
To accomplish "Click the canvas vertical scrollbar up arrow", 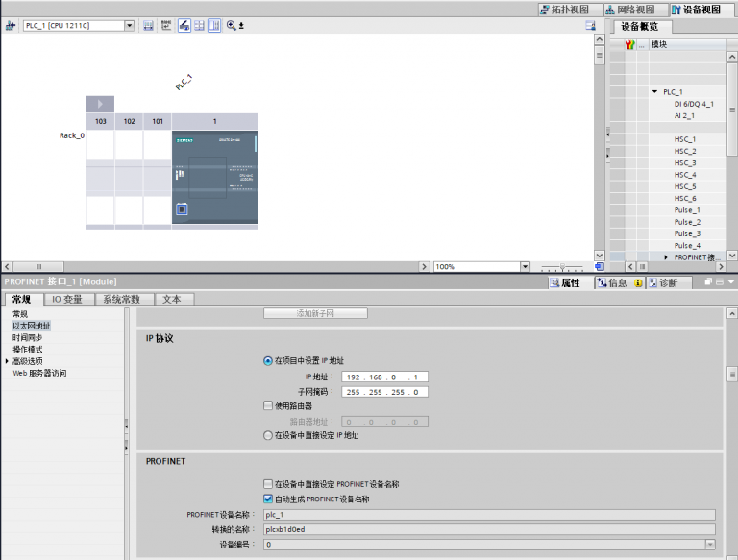I will [600, 39].
